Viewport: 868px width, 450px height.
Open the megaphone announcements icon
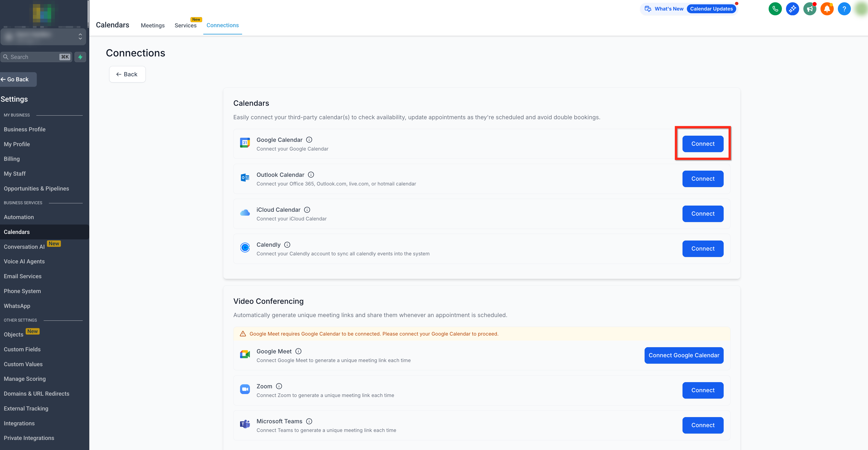pyautogui.click(x=809, y=9)
